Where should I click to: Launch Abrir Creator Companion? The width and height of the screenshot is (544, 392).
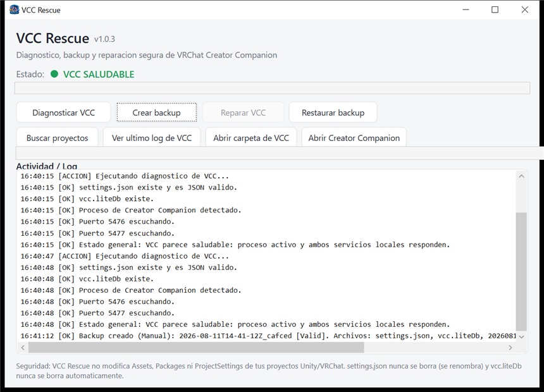click(354, 138)
